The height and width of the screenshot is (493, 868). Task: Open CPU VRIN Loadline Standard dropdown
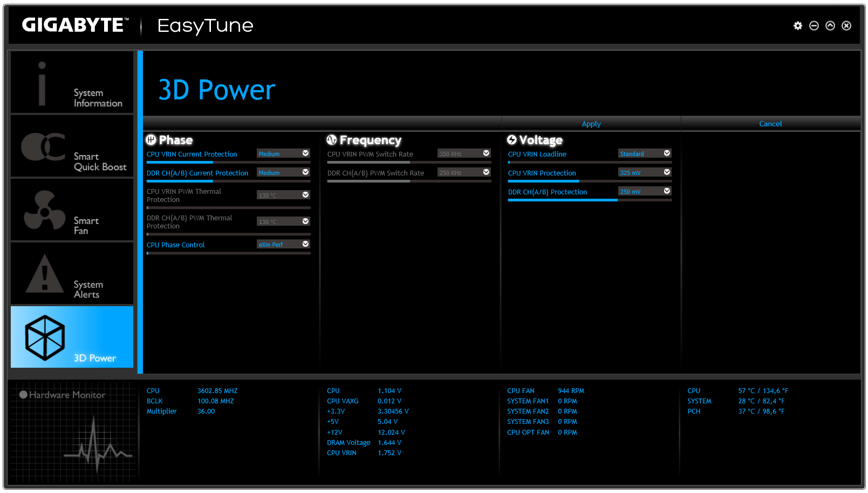pos(645,153)
